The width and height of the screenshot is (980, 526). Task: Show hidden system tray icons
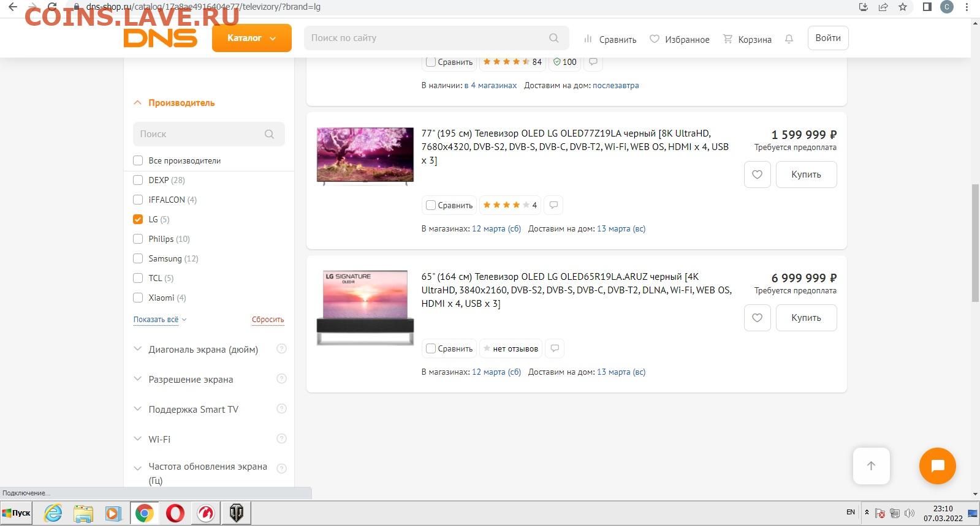[x=867, y=513]
